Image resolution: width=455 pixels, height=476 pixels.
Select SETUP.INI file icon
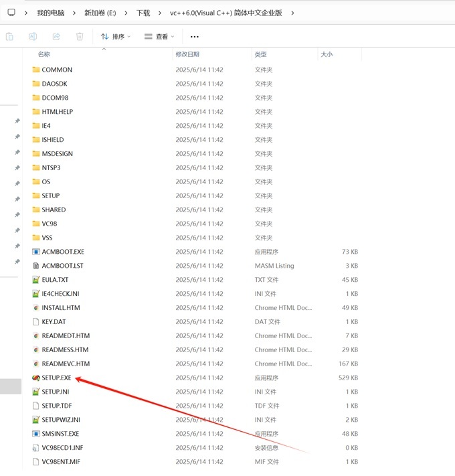pos(36,392)
